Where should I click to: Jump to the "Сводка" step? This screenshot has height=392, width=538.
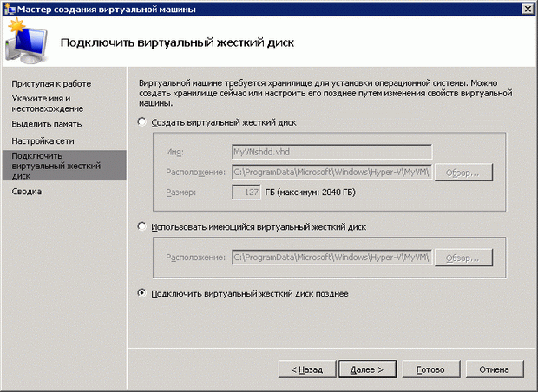[27, 191]
